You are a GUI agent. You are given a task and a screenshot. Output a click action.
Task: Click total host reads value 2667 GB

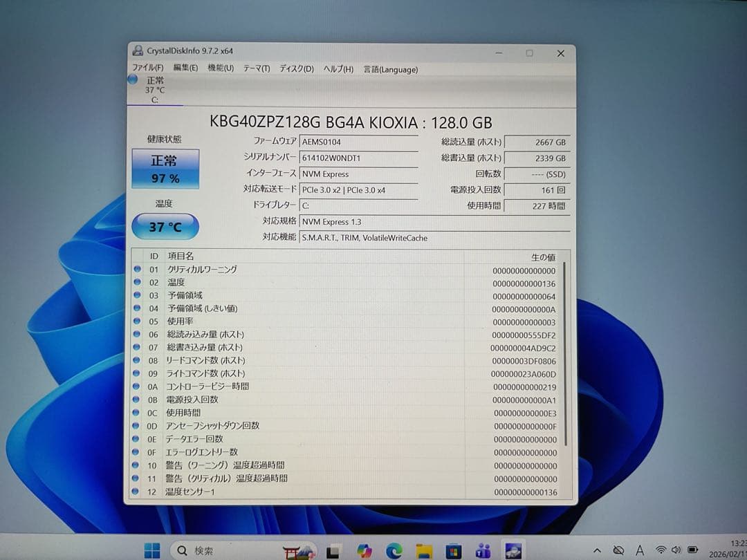click(537, 142)
